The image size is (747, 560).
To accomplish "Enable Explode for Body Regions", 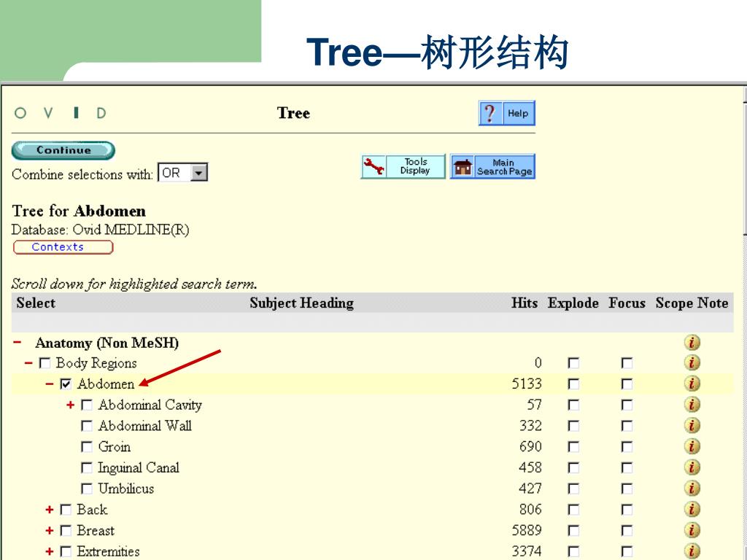I will (x=573, y=364).
